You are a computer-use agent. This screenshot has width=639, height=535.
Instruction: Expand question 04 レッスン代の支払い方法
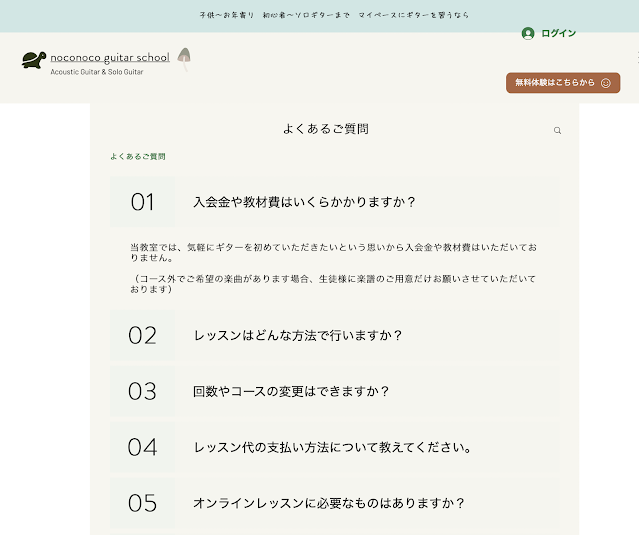click(334, 447)
